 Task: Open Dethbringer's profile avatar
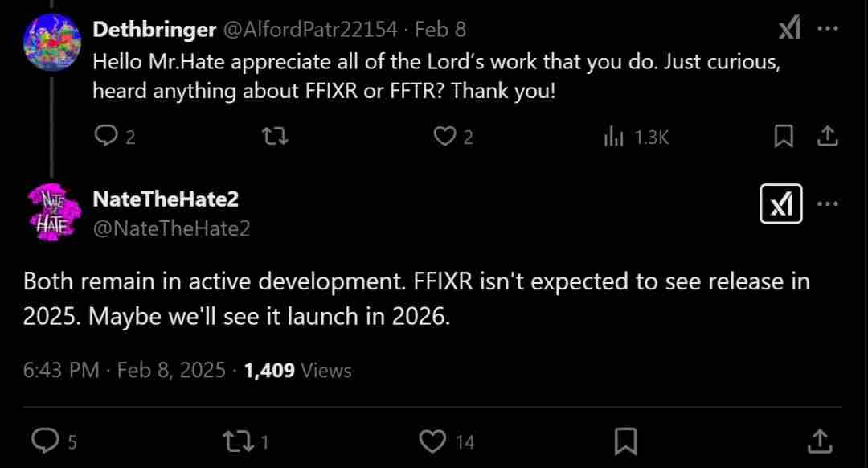pyautogui.click(x=52, y=43)
